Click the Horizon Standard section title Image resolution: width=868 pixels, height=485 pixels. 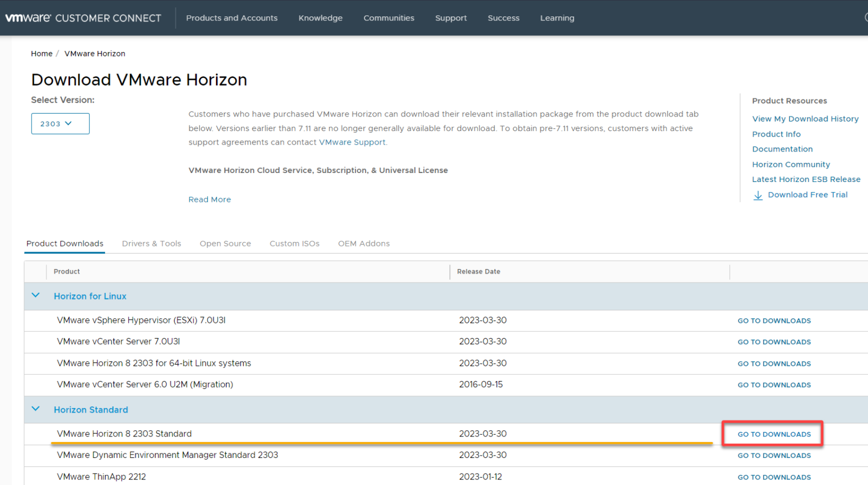point(91,410)
